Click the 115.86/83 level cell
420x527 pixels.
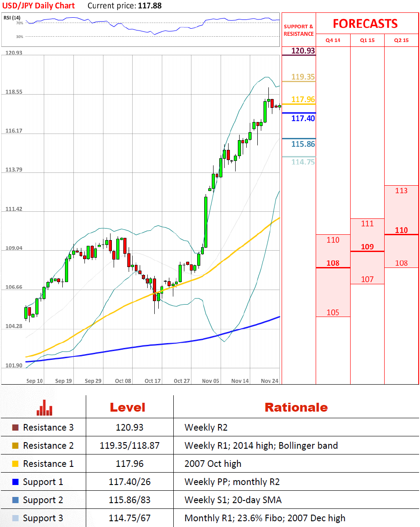click(x=130, y=500)
